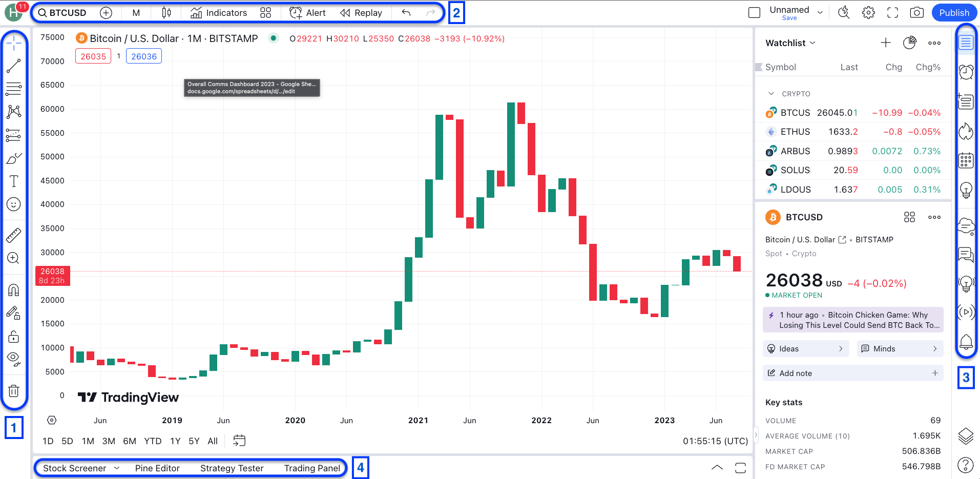Open the Hotlists flame panel

[966, 131]
